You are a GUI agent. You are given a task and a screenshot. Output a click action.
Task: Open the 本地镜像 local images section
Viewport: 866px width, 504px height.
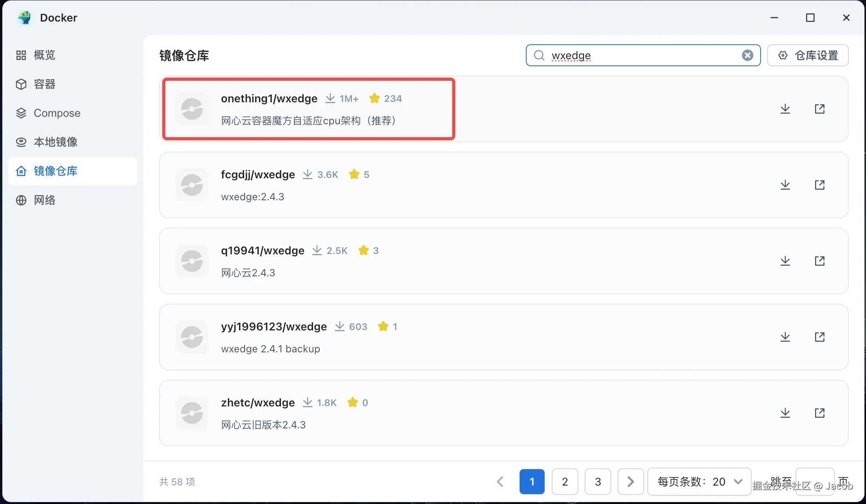[55, 142]
